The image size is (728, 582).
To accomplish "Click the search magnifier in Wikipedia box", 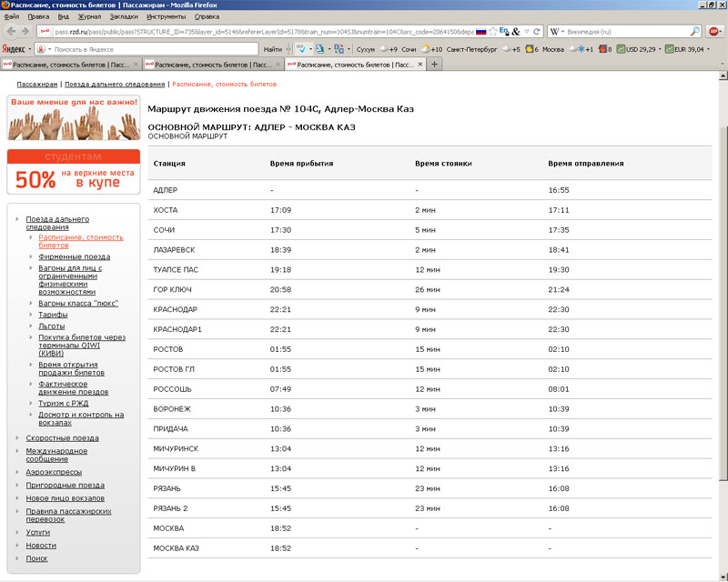I will click(x=694, y=31).
